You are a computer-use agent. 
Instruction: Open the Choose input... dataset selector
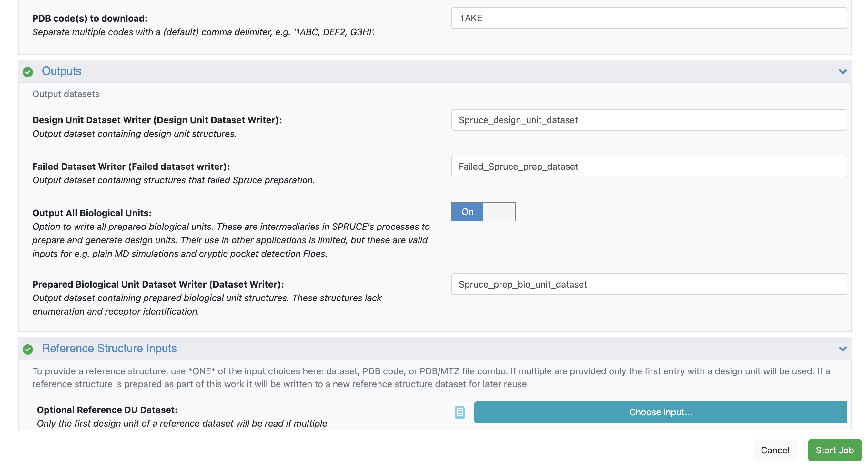(x=660, y=412)
